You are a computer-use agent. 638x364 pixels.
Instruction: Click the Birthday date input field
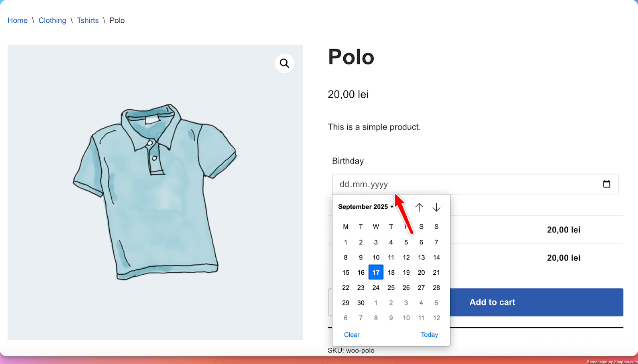click(x=459, y=184)
